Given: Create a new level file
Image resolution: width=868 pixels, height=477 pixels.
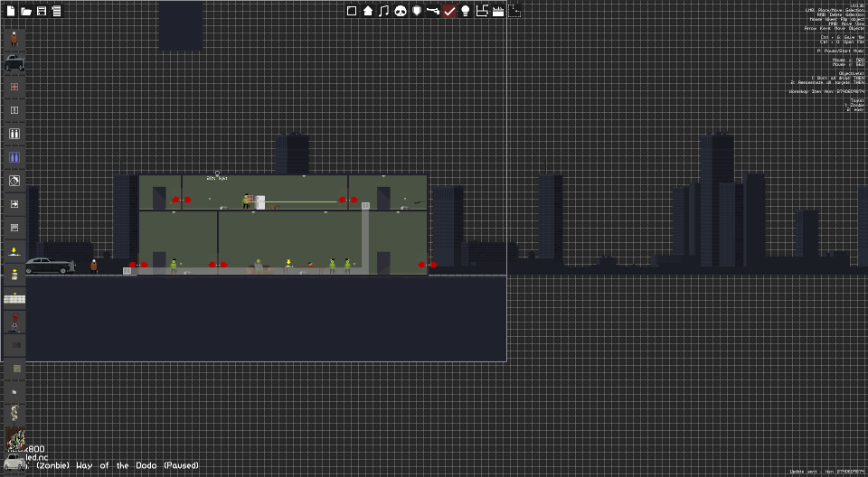Looking at the screenshot, I should click(x=11, y=11).
